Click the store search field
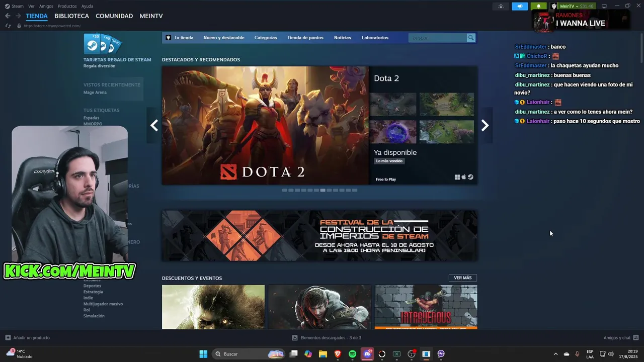 coord(437,38)
